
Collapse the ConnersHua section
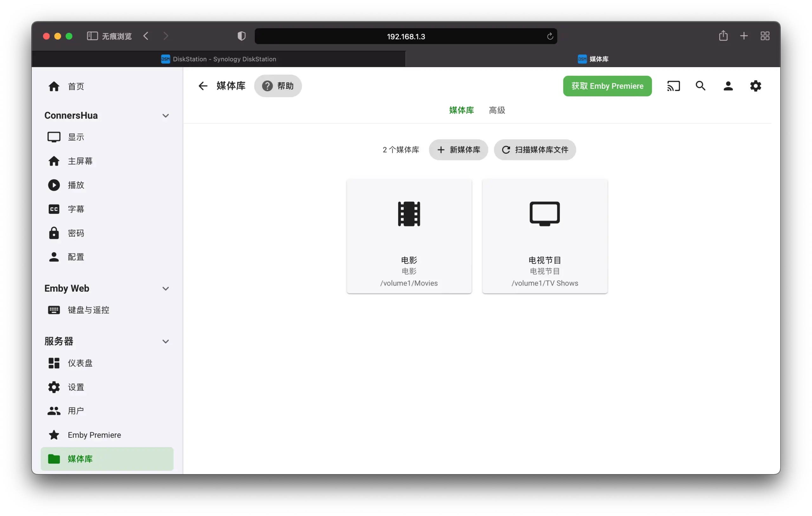tap(165, 116)
